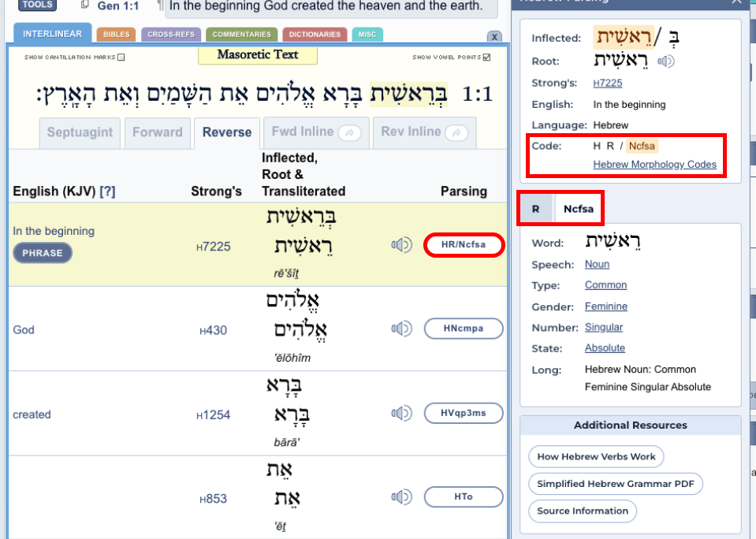Image resolution: width=756 pixels, height=539 pixels.
Task: Play audio for bārā' in H1254 row
Action: [x=401, y=413]
